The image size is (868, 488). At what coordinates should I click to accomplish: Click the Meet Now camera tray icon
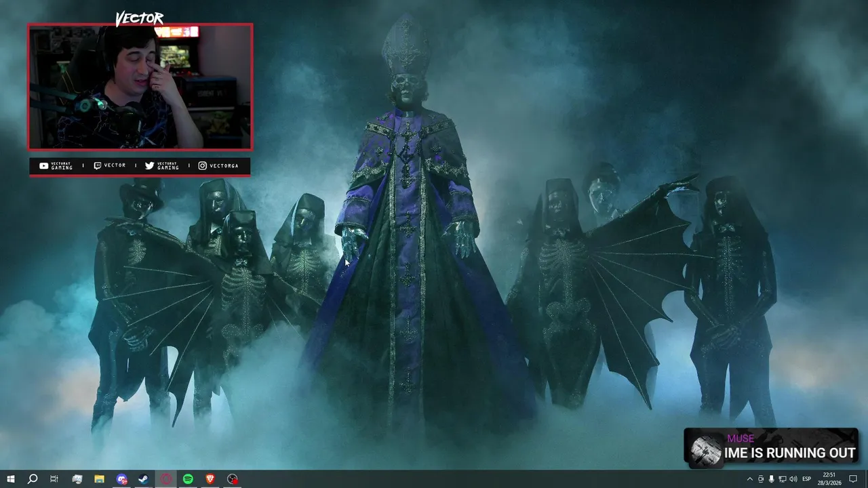tap(760, 479)
